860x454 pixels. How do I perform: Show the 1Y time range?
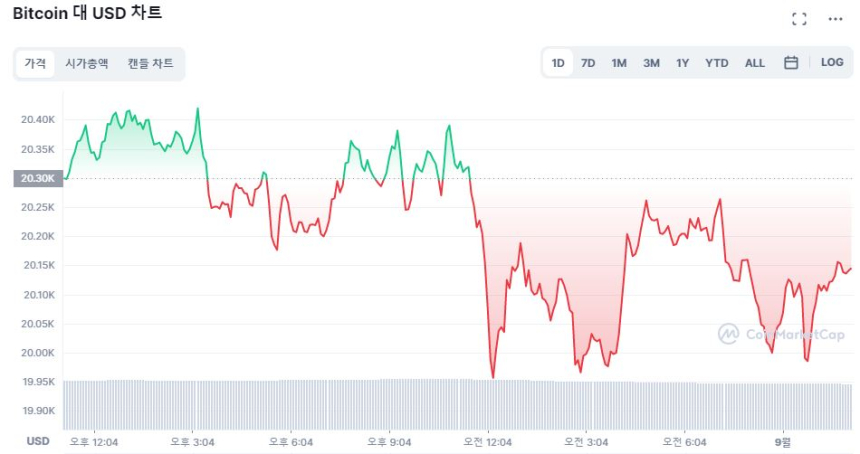coord(682,63)
